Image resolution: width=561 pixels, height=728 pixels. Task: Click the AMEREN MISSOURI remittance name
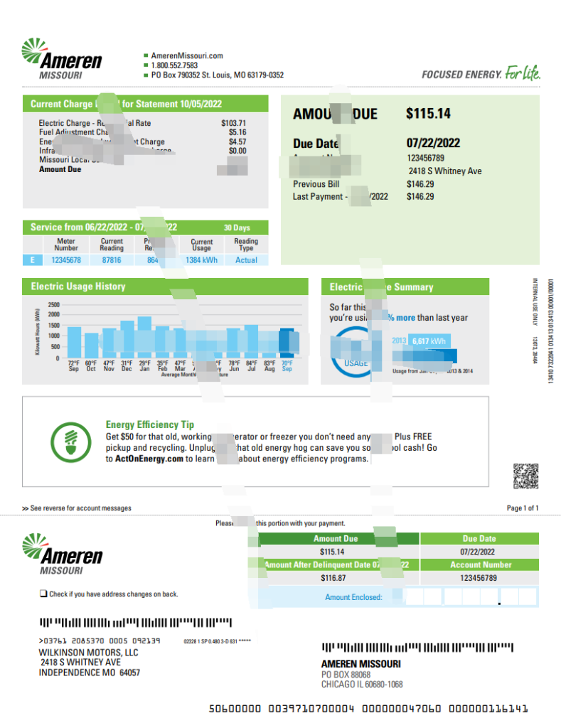(x=360, y=664)
